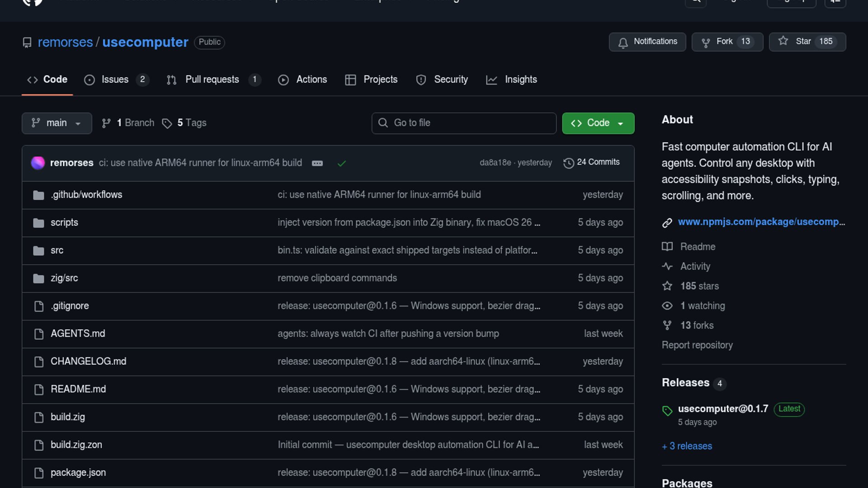This screenshot has width=868, height=488.
Task: Open the green Code dropdown
Action: pos(598,123)
